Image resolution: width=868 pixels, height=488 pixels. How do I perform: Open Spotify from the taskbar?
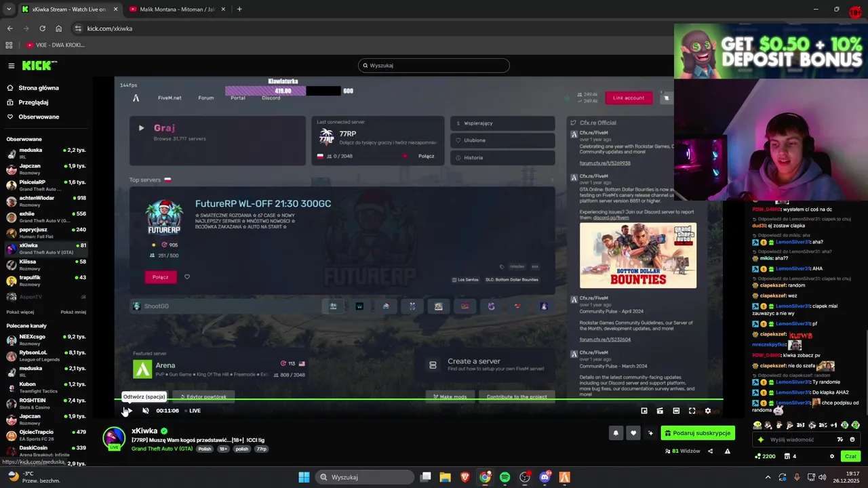[505, 477]
